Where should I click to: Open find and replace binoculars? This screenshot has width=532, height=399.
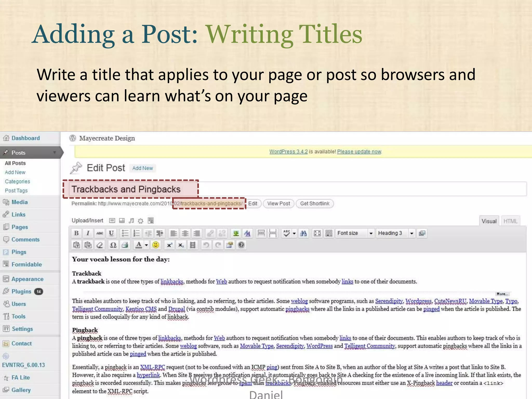tap(303, 233)
